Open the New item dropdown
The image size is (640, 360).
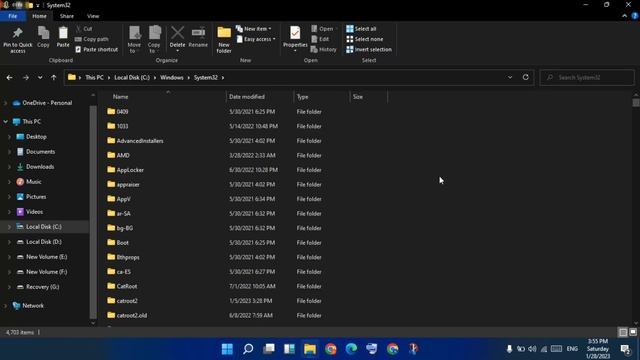pos(253,29)
